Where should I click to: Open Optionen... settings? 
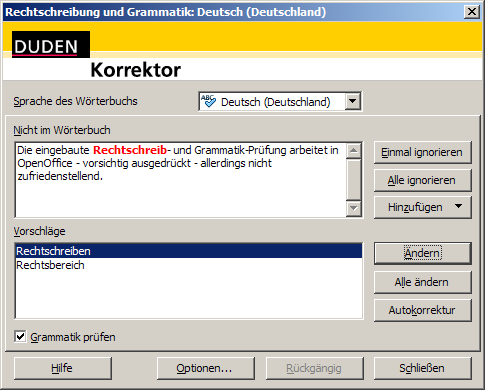click(206, 368)
